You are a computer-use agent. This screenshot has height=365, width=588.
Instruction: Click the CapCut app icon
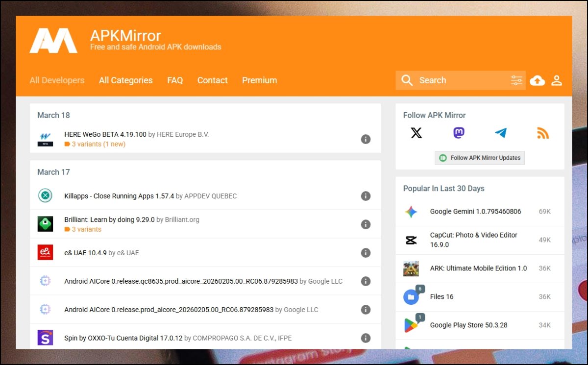411,240
